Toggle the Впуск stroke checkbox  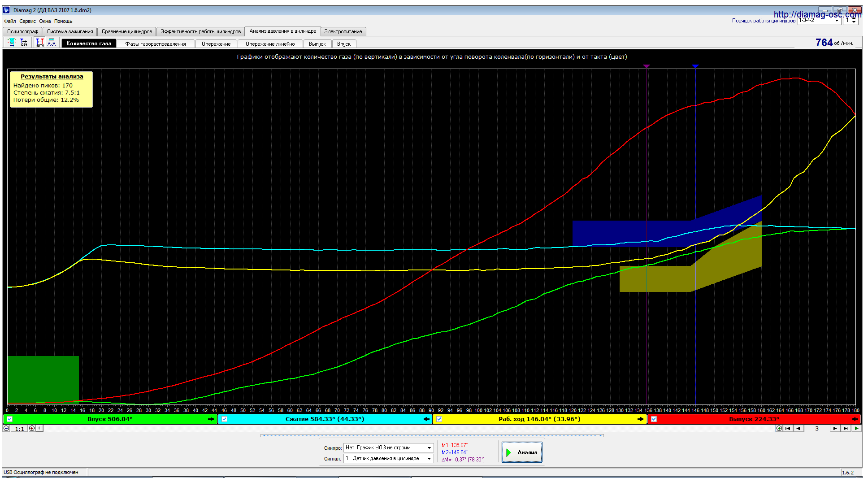pyautogui.click(x=10, y=419)
